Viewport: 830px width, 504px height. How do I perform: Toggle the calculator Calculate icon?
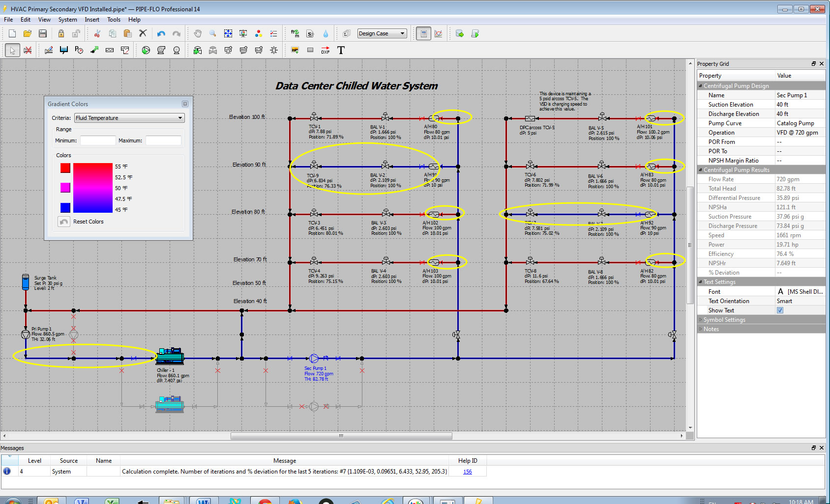(423, 33)
